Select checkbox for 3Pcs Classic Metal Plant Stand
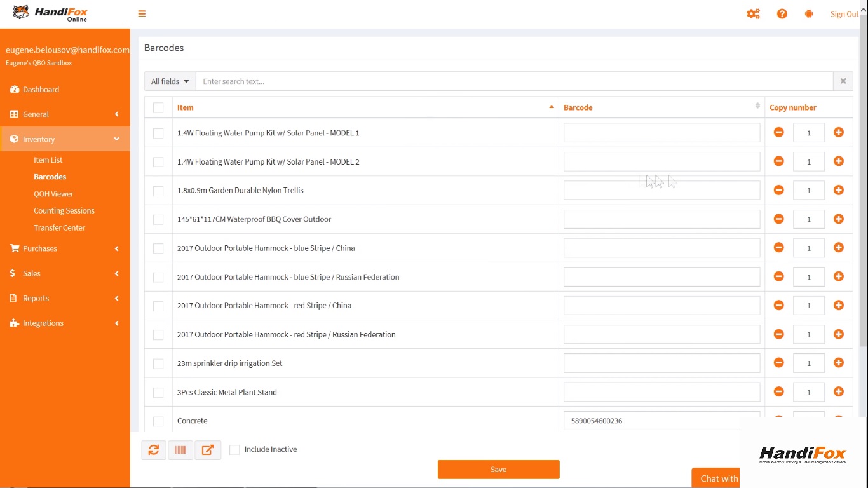Image resolution: width=868 pixels, height=488 pixels. click(158, 393)
